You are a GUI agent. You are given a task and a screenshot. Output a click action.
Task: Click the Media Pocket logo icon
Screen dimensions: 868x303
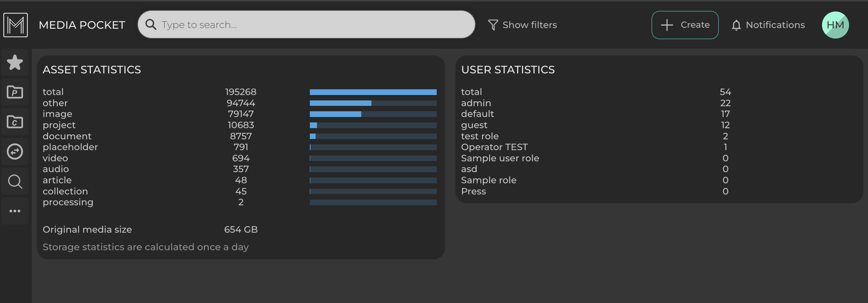(16, 25)
